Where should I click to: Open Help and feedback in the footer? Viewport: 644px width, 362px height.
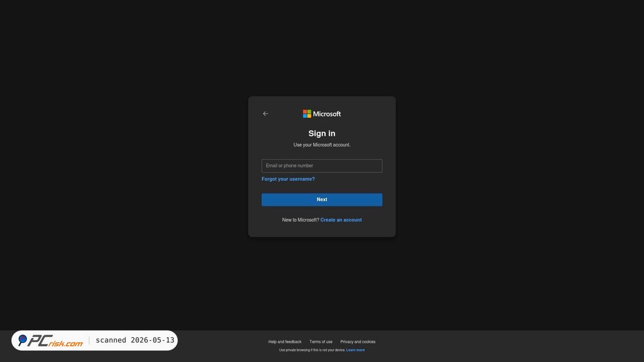[x=285, y=342]
